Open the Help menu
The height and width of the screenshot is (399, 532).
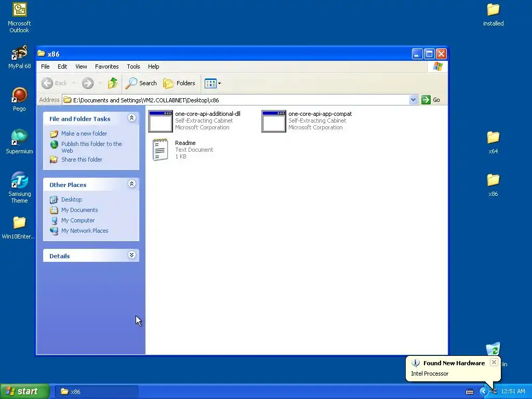pos(153,66)
